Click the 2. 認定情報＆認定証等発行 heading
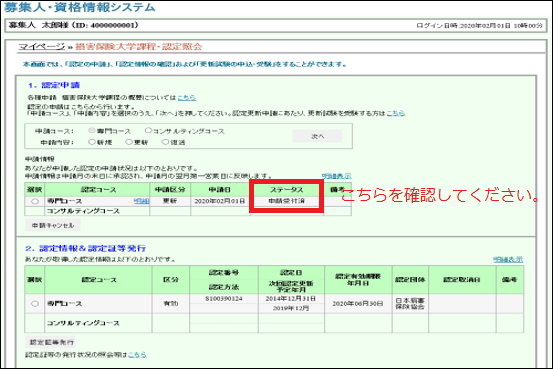 (x=85, y=248)
